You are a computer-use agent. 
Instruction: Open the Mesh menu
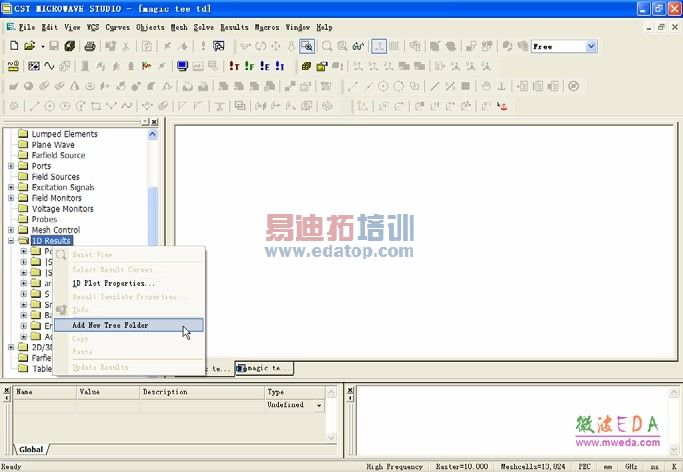179,27
